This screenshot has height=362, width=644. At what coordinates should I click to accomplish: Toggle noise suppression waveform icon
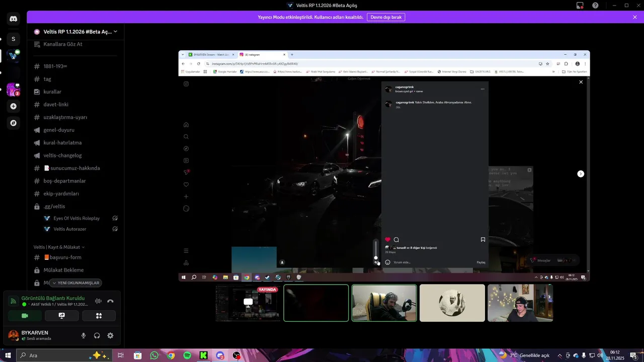(x=98, y=301)
